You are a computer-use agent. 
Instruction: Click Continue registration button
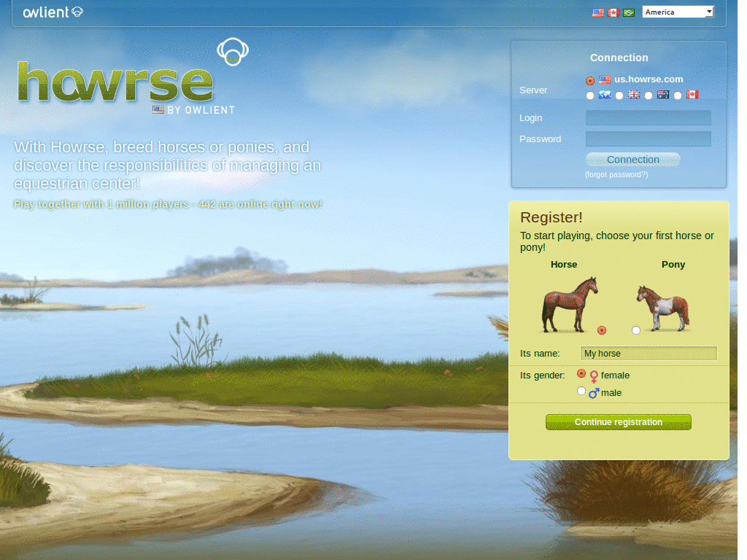point(619,422)
